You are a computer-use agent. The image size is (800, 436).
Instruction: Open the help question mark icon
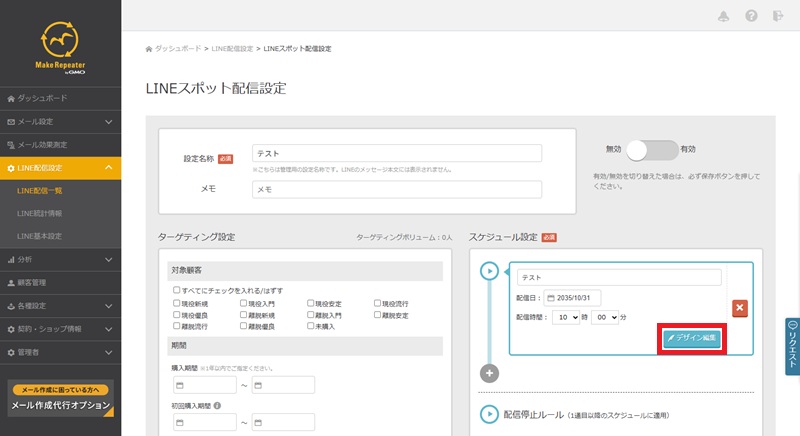click(x=751, y=16)
